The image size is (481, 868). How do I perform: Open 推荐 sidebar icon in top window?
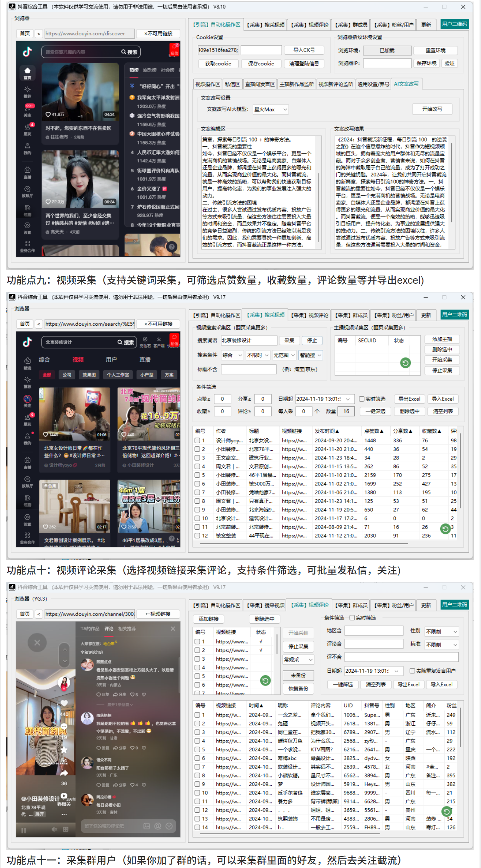click(27, 92)
